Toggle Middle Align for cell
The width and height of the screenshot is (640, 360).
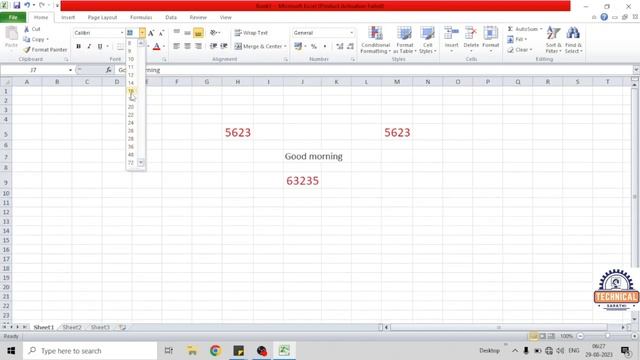187,33
